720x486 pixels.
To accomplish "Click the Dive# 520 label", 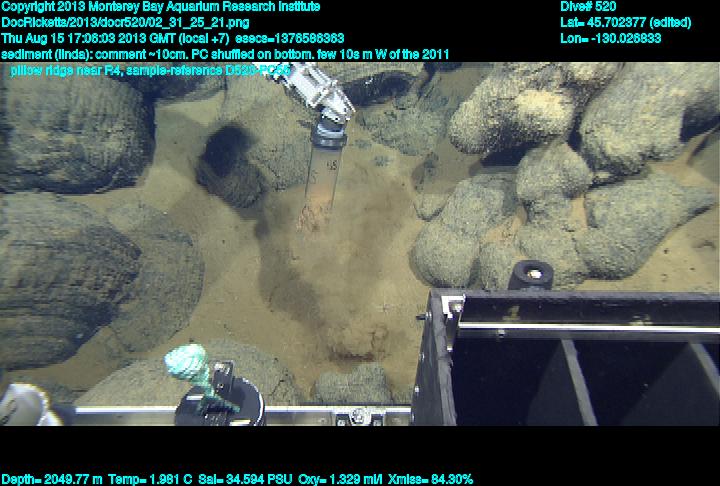I will tap(589, 6).
